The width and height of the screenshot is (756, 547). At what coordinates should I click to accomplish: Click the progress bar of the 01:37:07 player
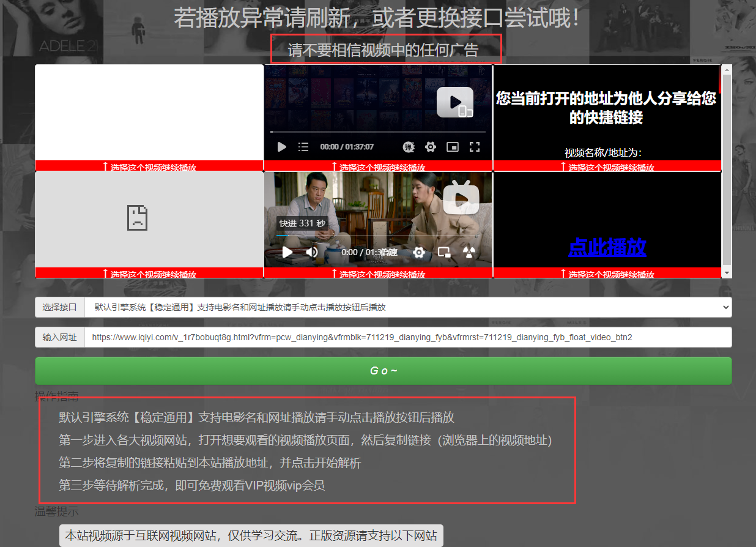tap(378, 132)
